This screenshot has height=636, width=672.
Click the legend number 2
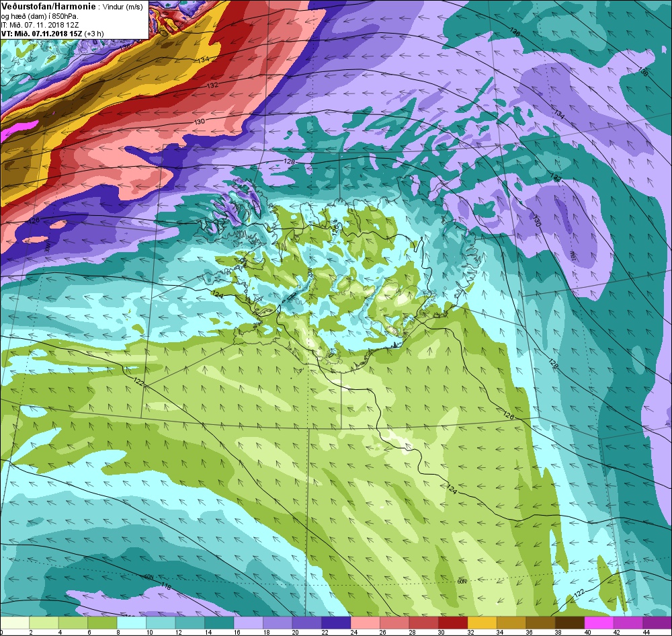pos(31,632)
